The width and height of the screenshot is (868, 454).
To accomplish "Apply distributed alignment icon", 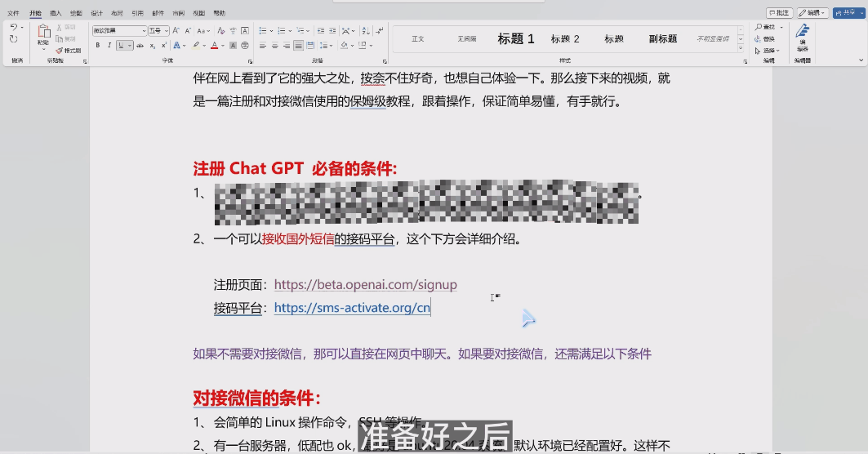I will tap(310, 46).
